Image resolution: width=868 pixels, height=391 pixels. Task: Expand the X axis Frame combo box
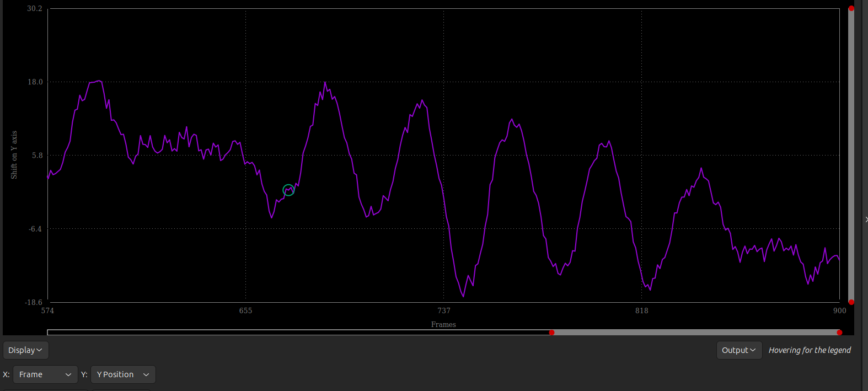pos(45,374)
